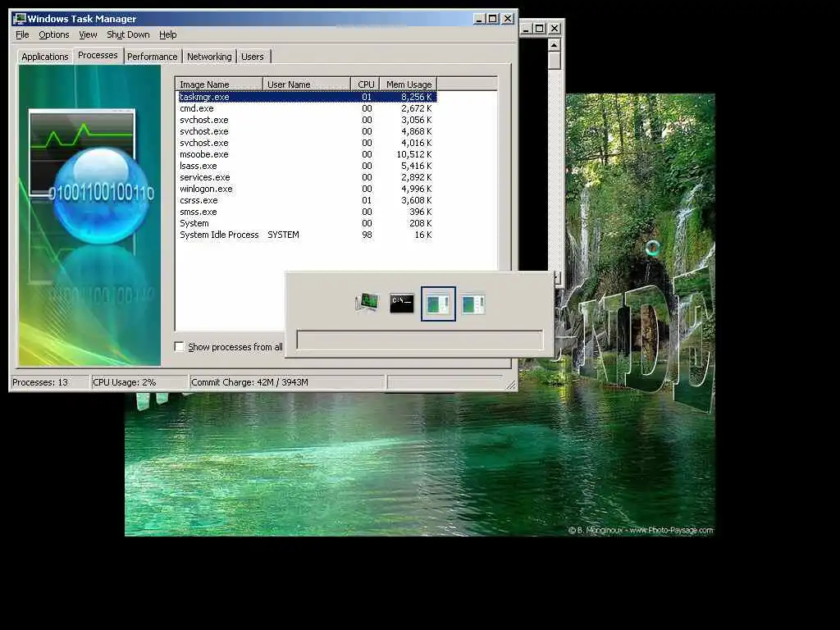Image resolution: width=840 pixels, height=630 pixels.
Task: Click the Task Manager sidebar artwork image
Action: point(89,216)
